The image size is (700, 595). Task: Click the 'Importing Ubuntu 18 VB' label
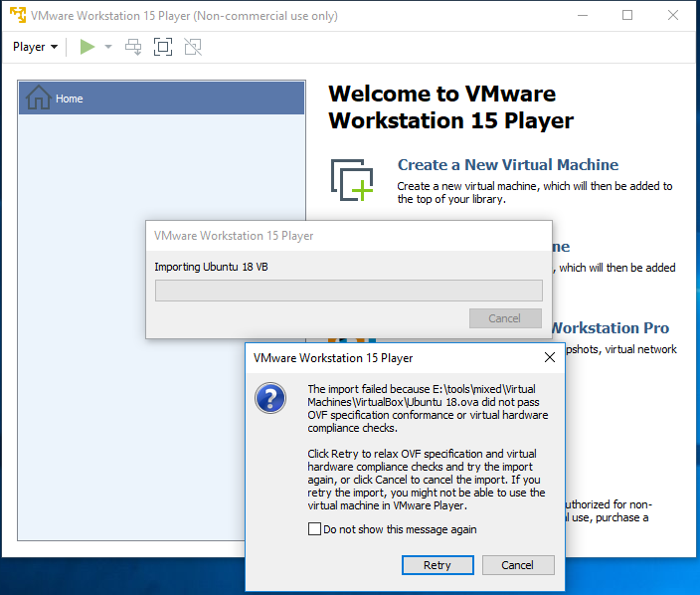[211, 267]
